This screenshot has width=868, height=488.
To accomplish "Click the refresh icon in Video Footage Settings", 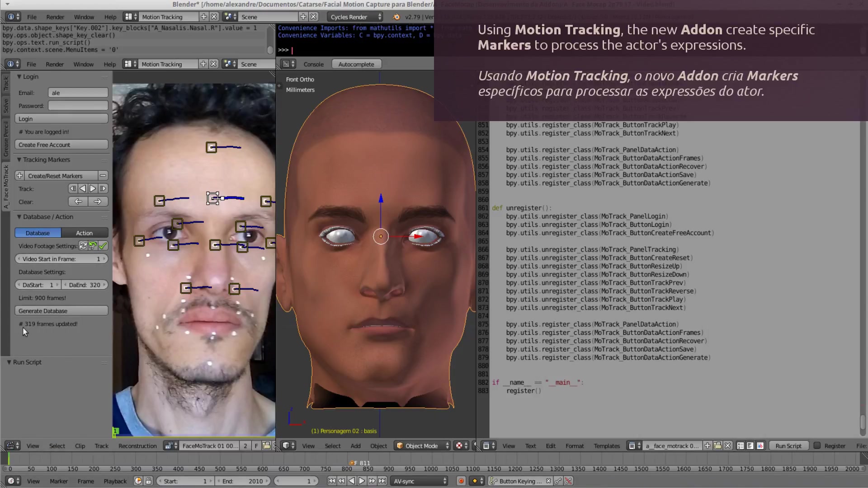I will (83, 246).
